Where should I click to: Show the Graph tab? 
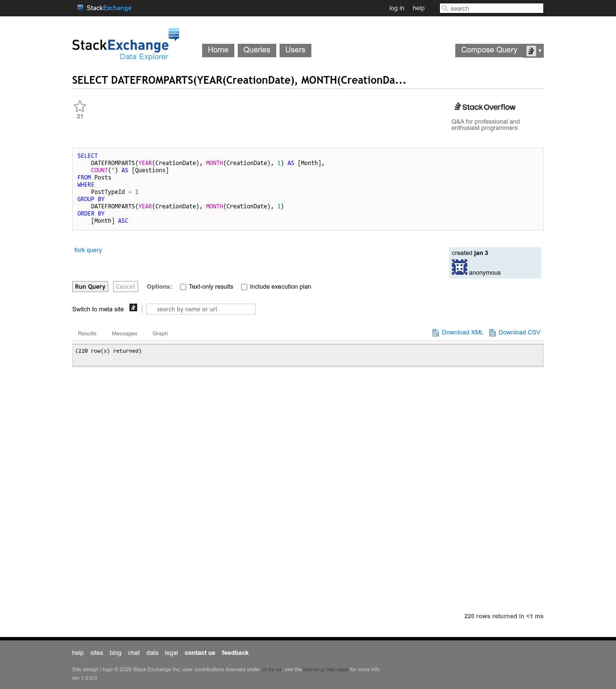(160, 333)
